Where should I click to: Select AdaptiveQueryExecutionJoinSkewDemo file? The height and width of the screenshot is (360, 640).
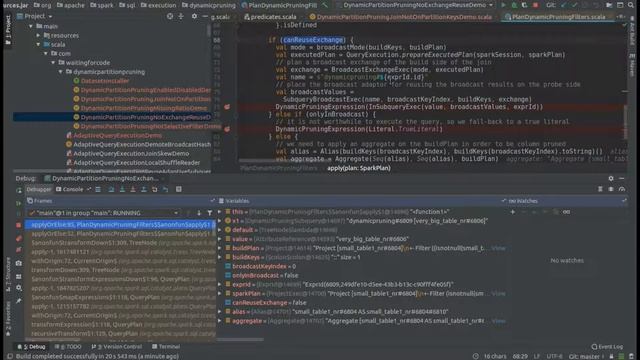tap(131, 153)
